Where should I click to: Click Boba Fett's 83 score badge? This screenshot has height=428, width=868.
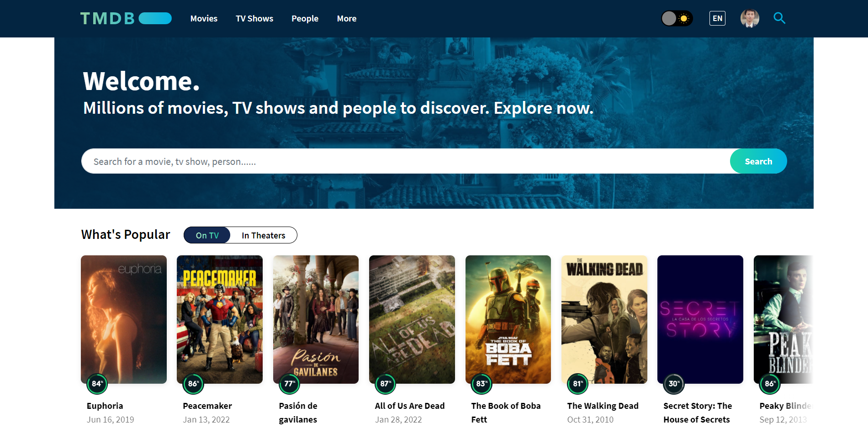point(482,384)
